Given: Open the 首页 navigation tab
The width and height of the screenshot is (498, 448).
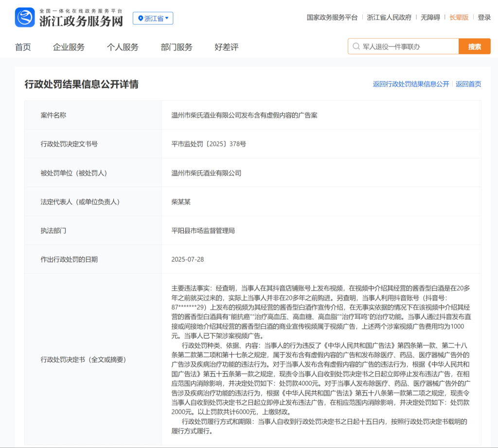Looking at the screenshot, I should [x=23, y=47].
